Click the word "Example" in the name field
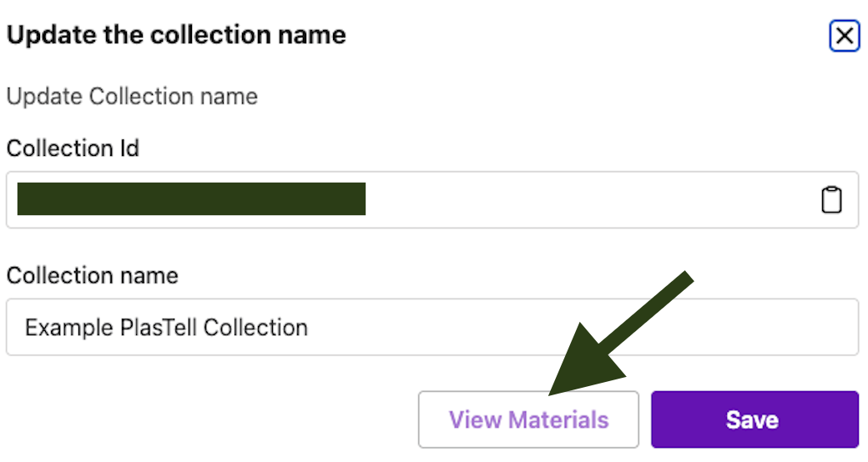 point(66,327)
